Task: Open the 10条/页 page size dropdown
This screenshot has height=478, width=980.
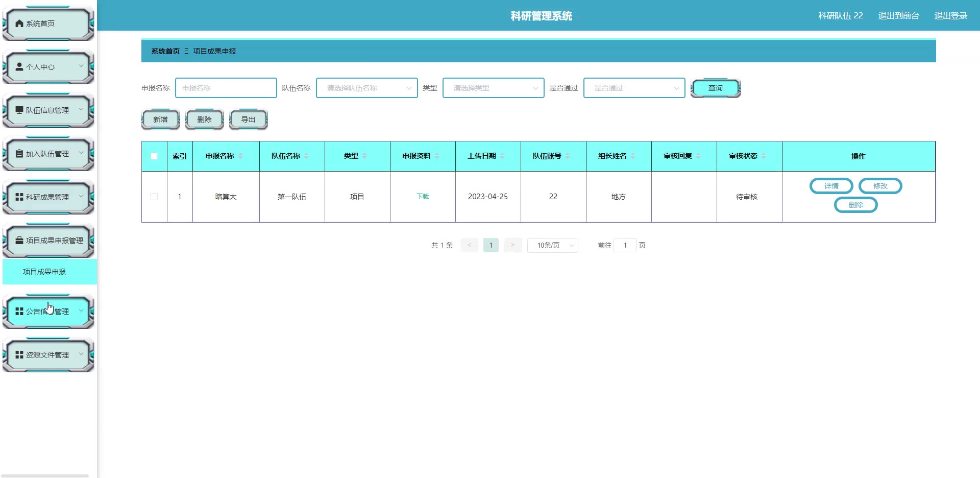Action: click(553, 246)
